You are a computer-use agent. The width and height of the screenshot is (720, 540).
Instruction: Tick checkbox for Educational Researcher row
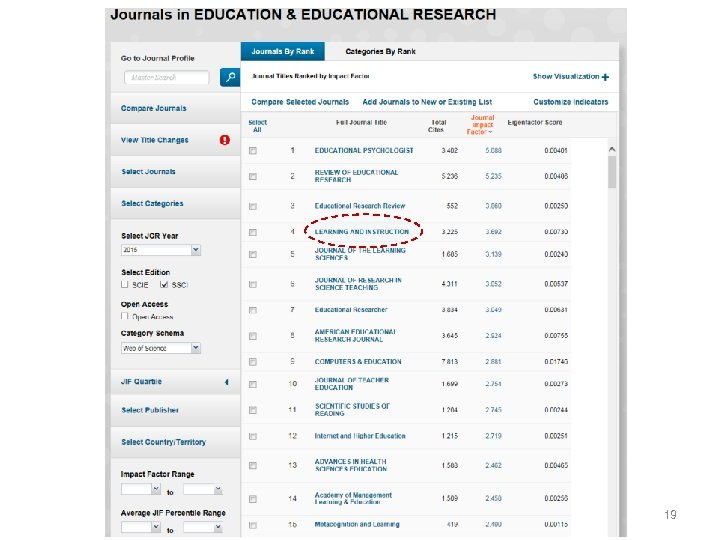pos(253,310)
